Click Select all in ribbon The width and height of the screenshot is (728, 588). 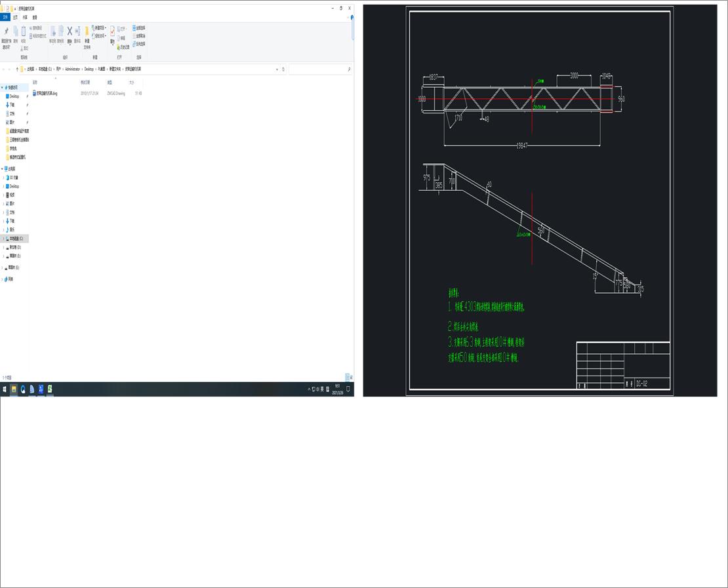pyautogui.click(x=139, y=28)
